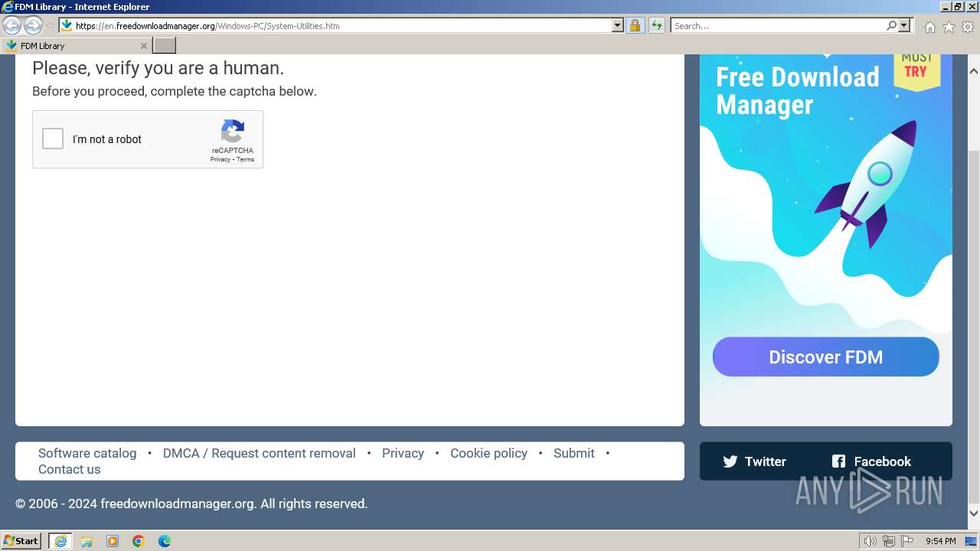Open Microsoft Edge from the taskbar

(165, 541)
